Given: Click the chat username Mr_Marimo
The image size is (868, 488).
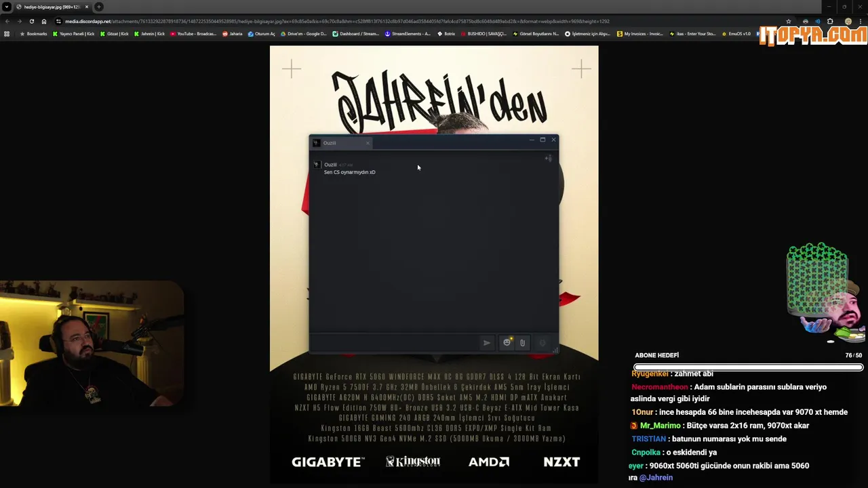Looking at the screenshot, I should [x=660, y=426].
